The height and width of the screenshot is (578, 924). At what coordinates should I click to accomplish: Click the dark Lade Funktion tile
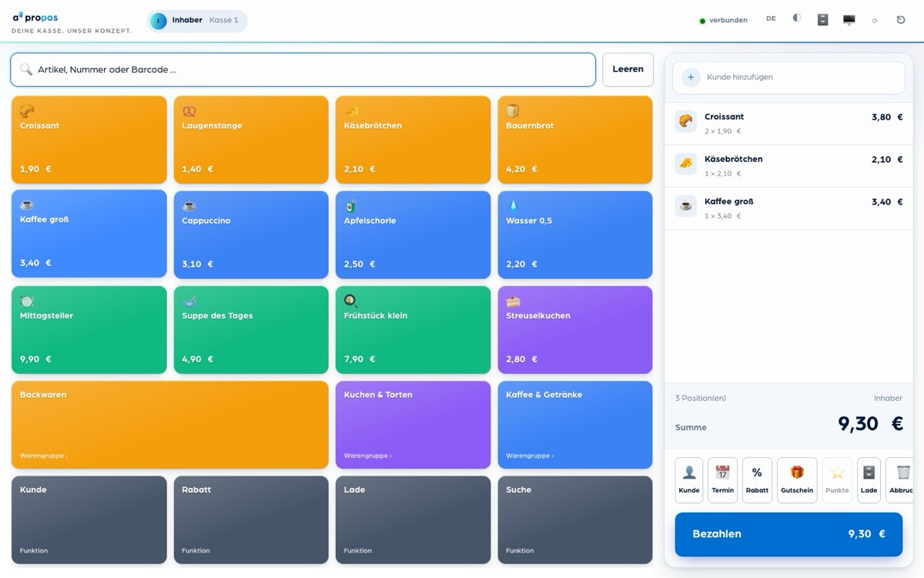(x=413, y=519)
